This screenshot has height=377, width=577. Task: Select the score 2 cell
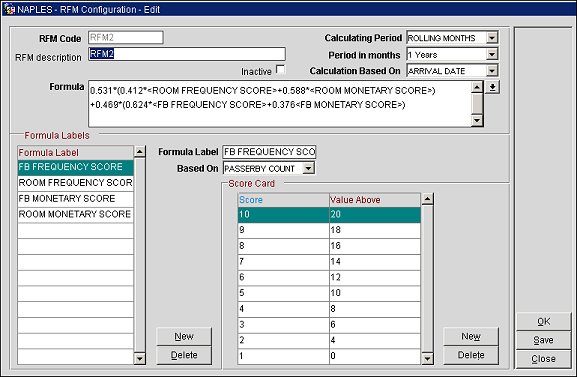(x=283, y=341)
